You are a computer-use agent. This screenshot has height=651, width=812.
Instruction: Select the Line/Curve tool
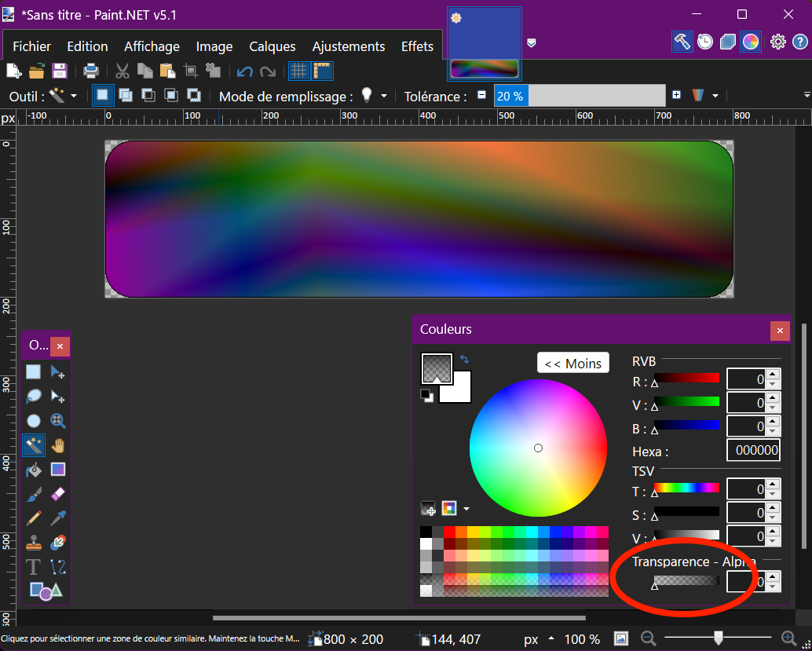(x=57, y=567)
